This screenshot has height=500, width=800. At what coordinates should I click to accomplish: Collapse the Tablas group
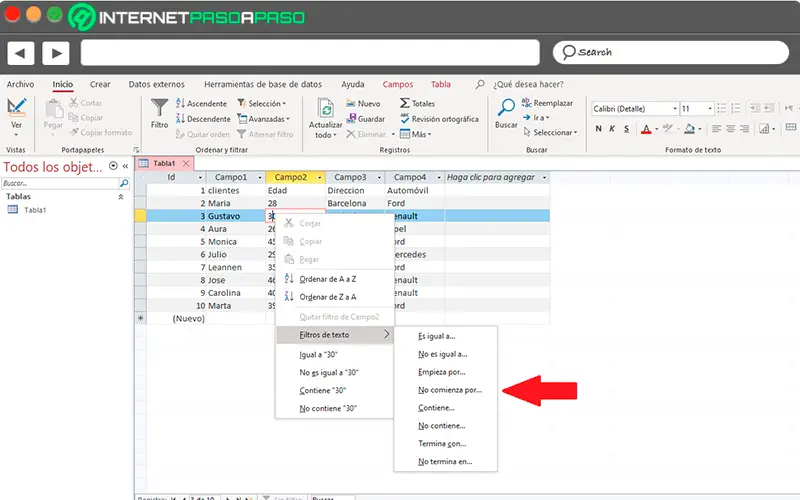coord(121,197)
